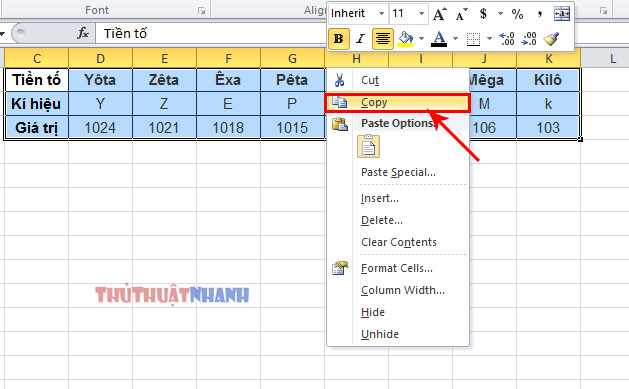Screen dimensions: 629x389
Task: Click Merge and Center icon
Action: pyautogui.click(x=562, y=14)
